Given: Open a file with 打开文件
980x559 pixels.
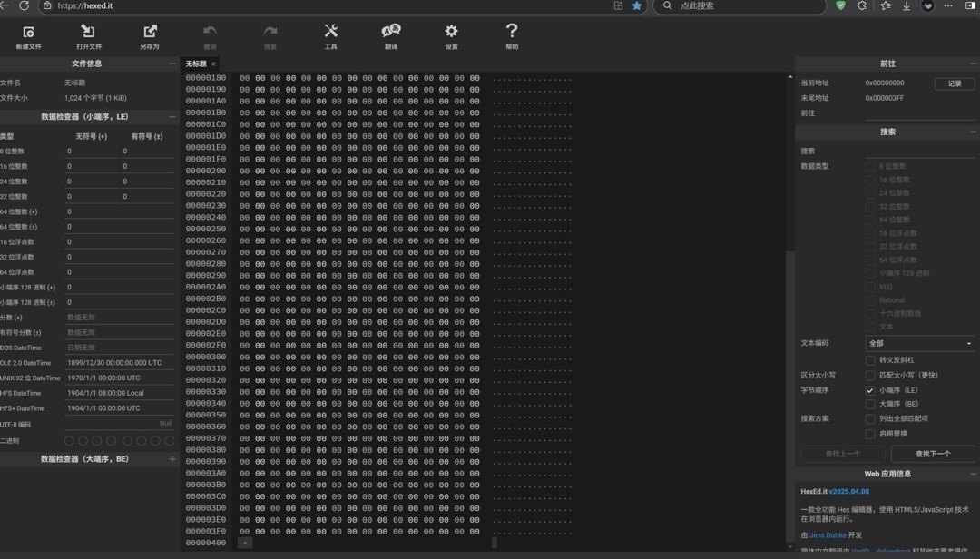Looking at the screenshot, I should 89,37.
